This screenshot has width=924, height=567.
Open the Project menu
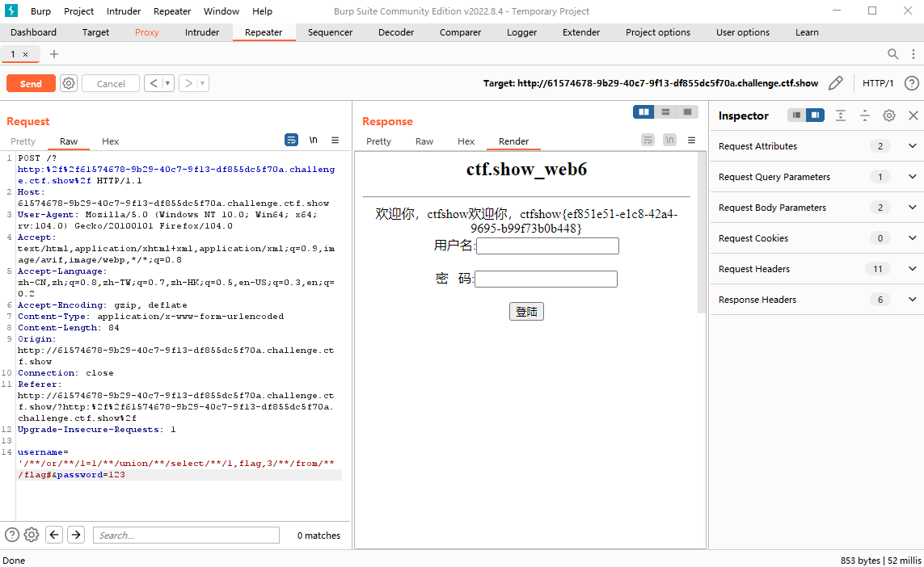pyautogui.click(x=79, y=11)
